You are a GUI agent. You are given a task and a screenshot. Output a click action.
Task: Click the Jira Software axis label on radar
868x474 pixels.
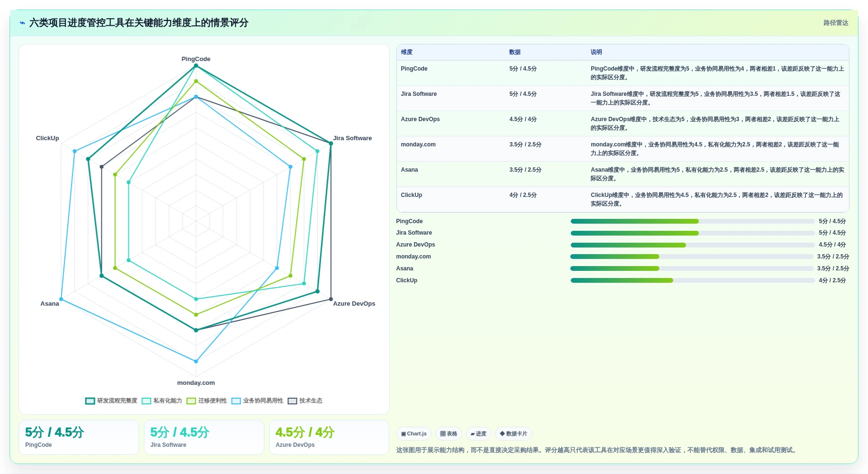pos(353,138)
